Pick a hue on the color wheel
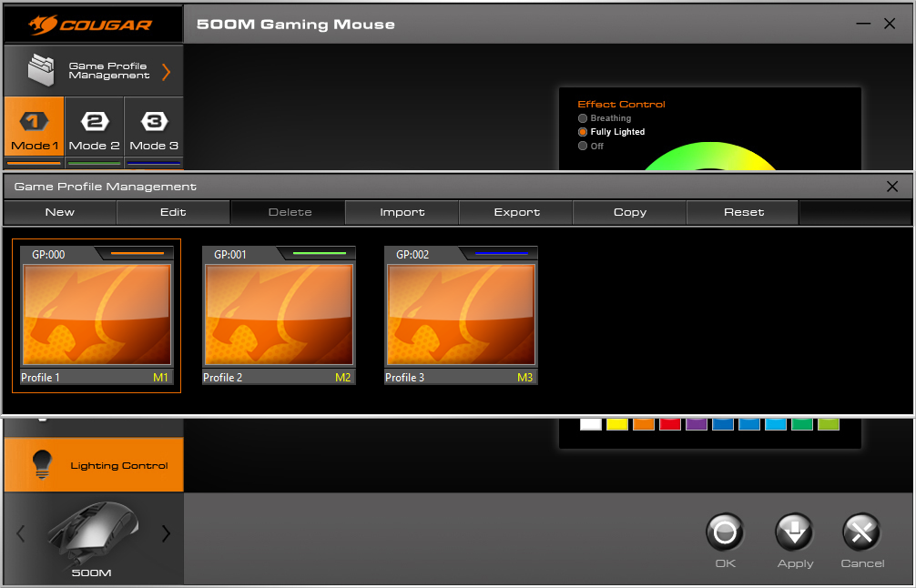Viewport: 916px width, 588px height. click(x=710, y=156)
